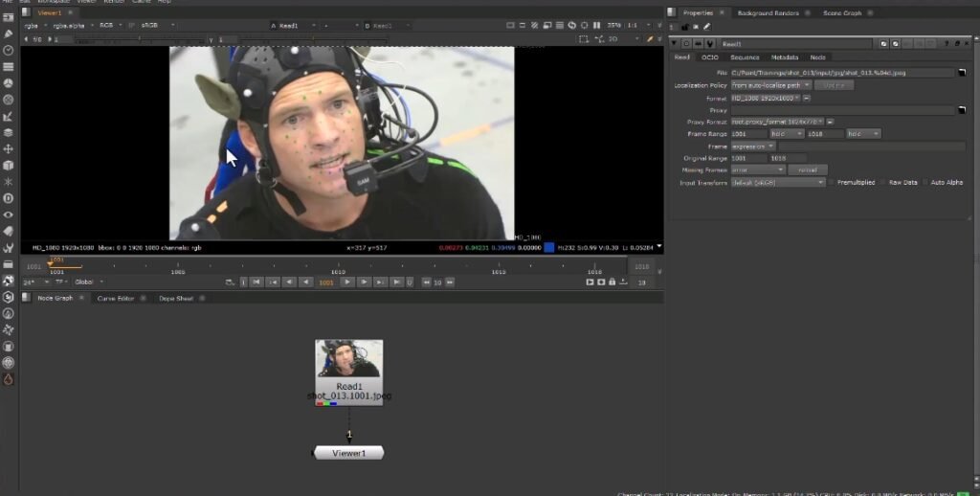Image resolution: width=980 pixels, height=496 pixels.
Task: Jump to the last frame
Action: (x=396, y=282)
